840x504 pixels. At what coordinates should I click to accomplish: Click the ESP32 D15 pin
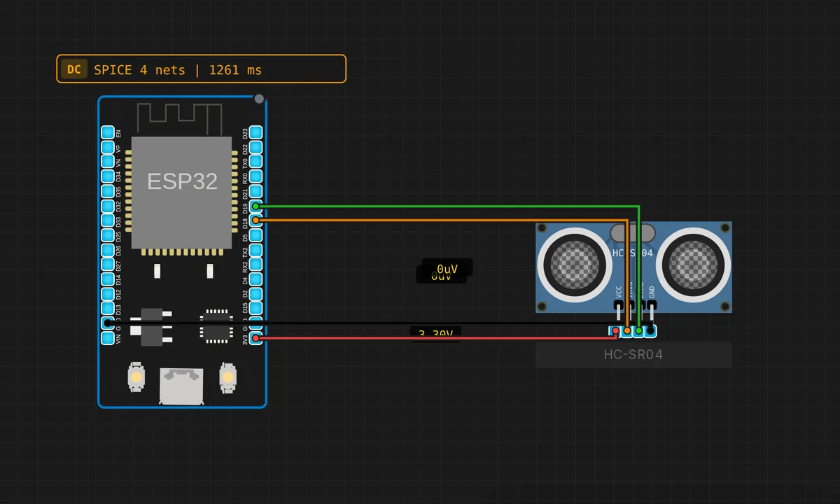(256, 309)
